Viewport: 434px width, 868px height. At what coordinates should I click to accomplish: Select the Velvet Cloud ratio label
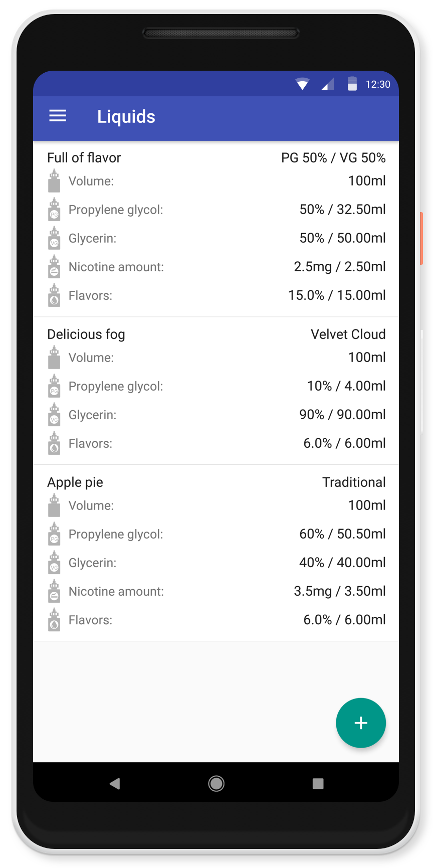coord(348,334)
